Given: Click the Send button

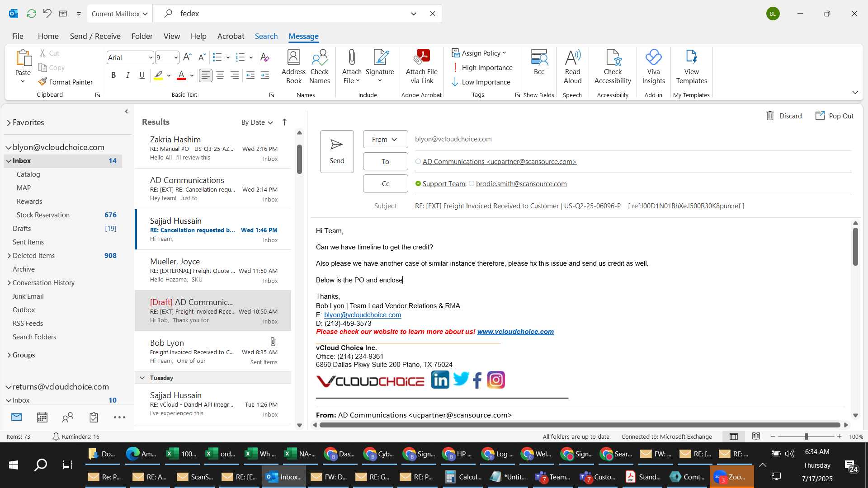Looking at the screenshot, I should pyautogui.click(x=337, y=151).
